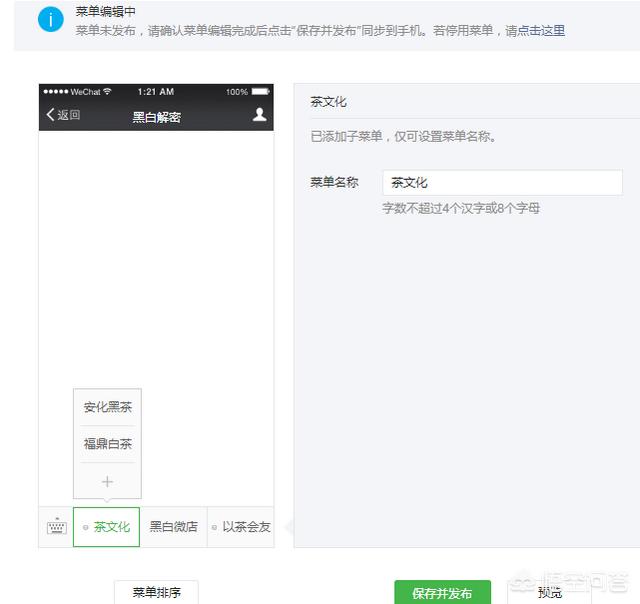Image resolution: width=640 pixels, height=604 pixels.
Task: Click the WiFi icon in phone status bar
Action: pyautogui.click(x=107, y=91)
